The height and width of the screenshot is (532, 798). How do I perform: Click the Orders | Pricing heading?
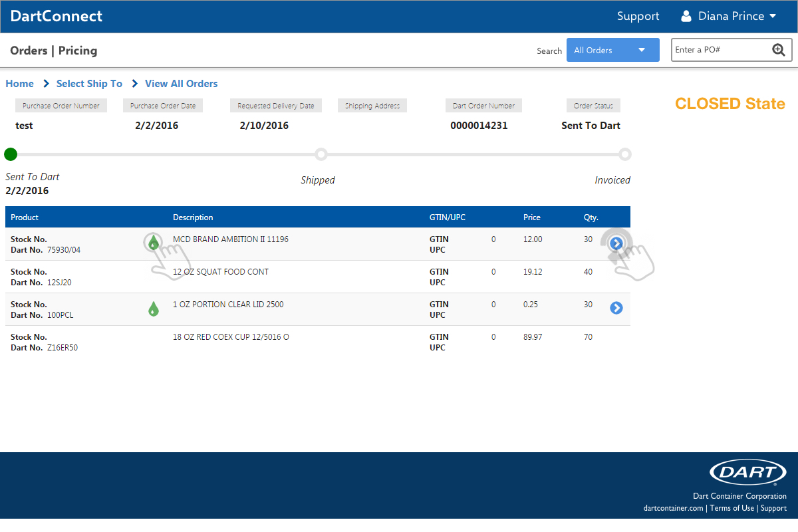point(54,51)
